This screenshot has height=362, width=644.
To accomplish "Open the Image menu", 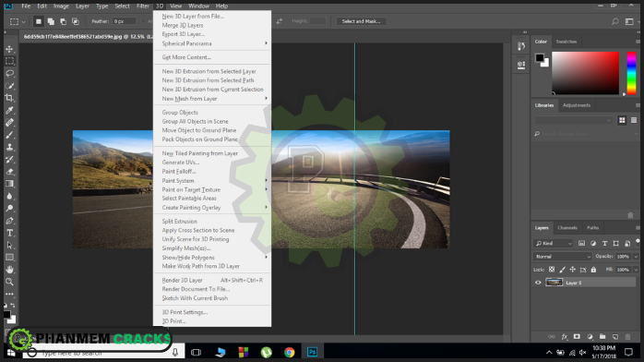I will (x=61, y=6).
